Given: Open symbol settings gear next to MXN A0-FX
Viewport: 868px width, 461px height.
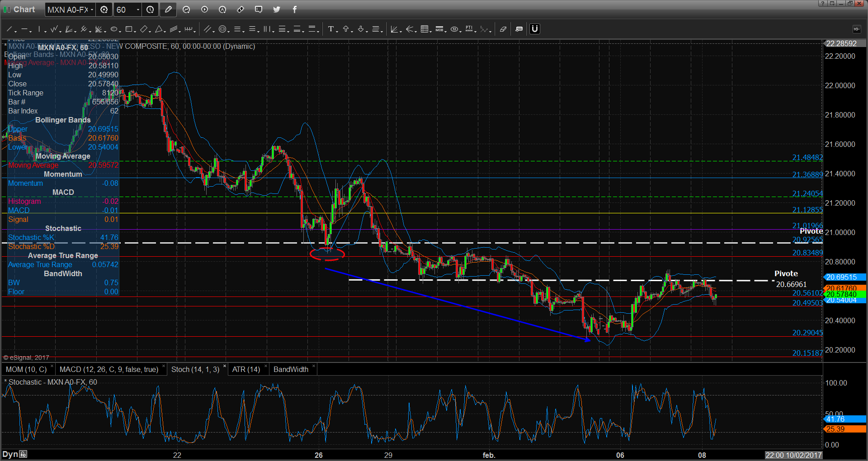Looking at the screenshot, I should pyautogui.click(x=104, y=9).
